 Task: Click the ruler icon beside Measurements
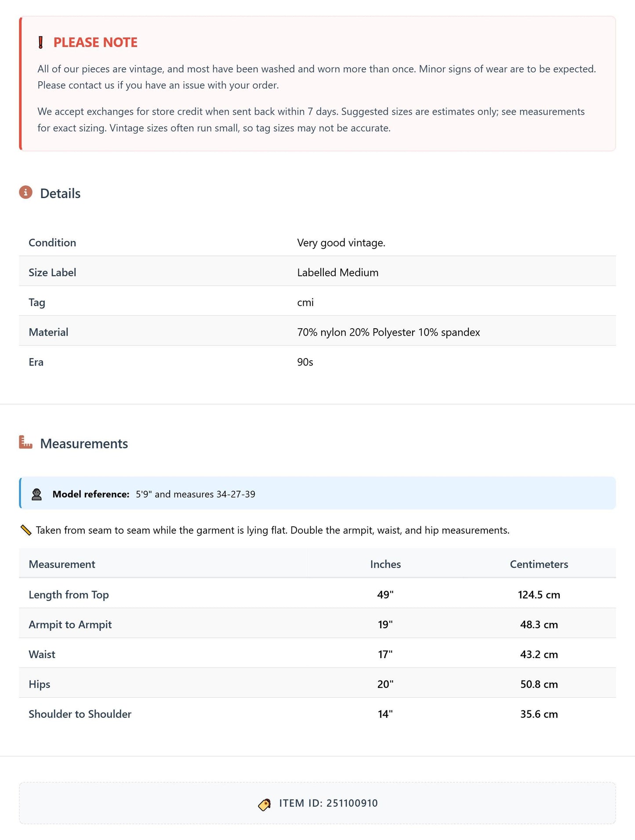click(x=26, y=442)
